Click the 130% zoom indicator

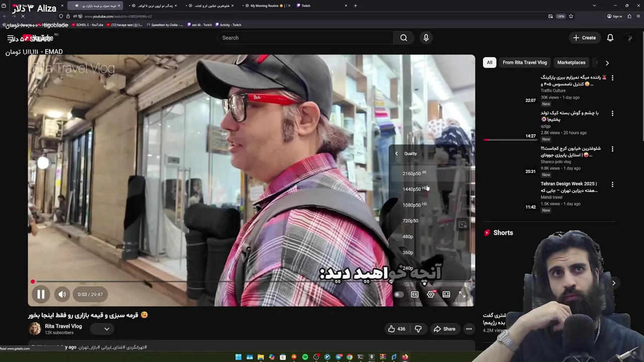(x=560, y=16)
